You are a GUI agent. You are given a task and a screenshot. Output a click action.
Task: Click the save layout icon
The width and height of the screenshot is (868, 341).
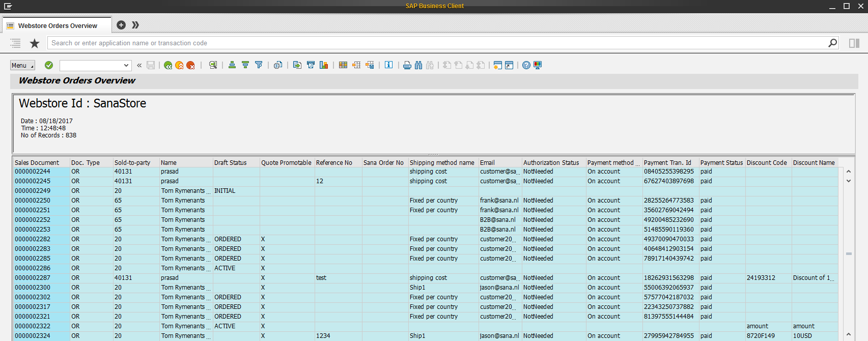(x=370, y=65)
